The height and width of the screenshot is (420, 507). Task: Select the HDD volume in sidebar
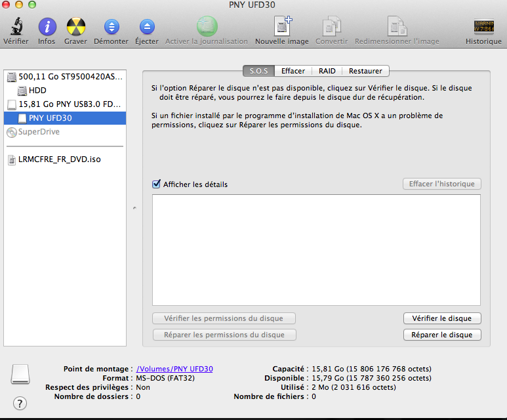tap(37, 91)
